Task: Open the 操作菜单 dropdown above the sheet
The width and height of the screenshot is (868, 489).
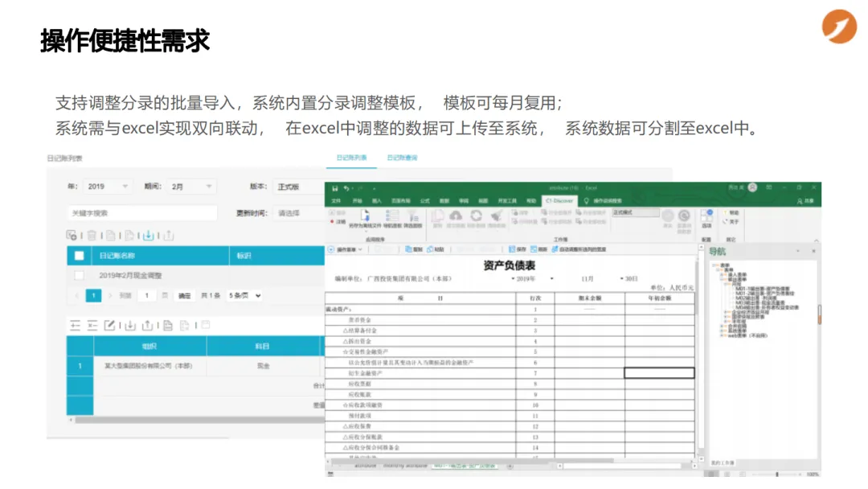Action: pyautogui.click(x=346, y=250)
